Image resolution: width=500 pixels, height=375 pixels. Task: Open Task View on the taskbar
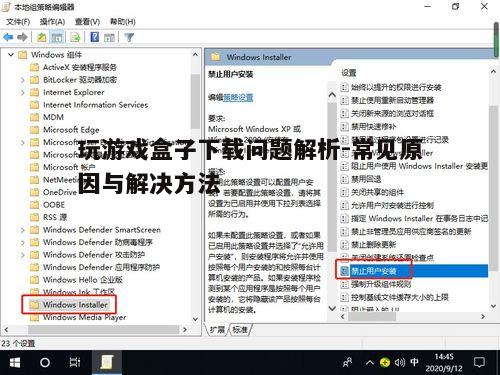[75, 363]
